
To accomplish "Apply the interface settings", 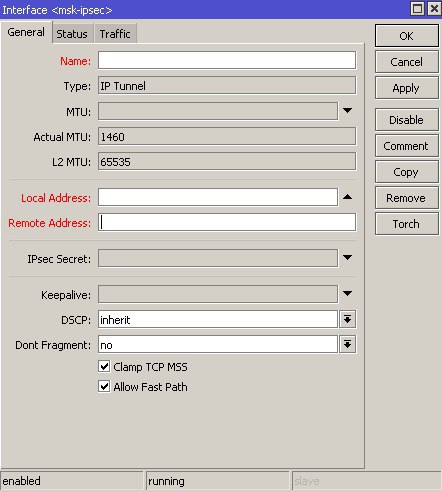I will point(406,88).
